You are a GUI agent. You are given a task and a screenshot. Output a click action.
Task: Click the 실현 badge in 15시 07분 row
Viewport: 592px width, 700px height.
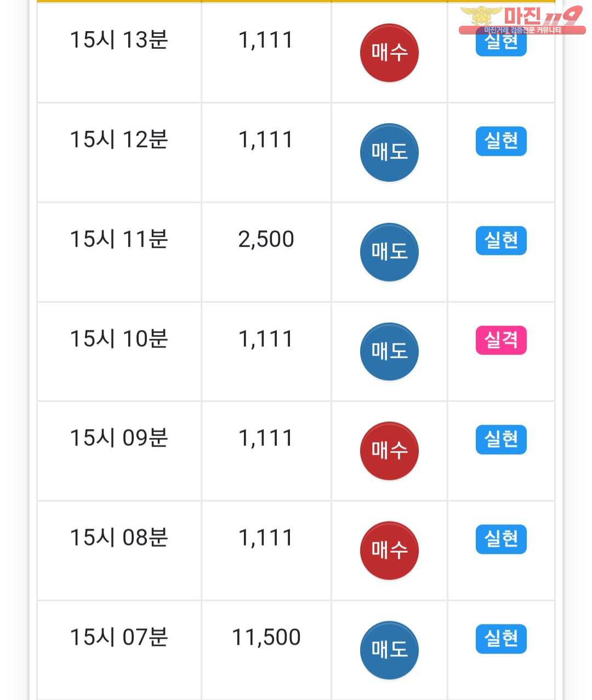[x=501, y=639]
